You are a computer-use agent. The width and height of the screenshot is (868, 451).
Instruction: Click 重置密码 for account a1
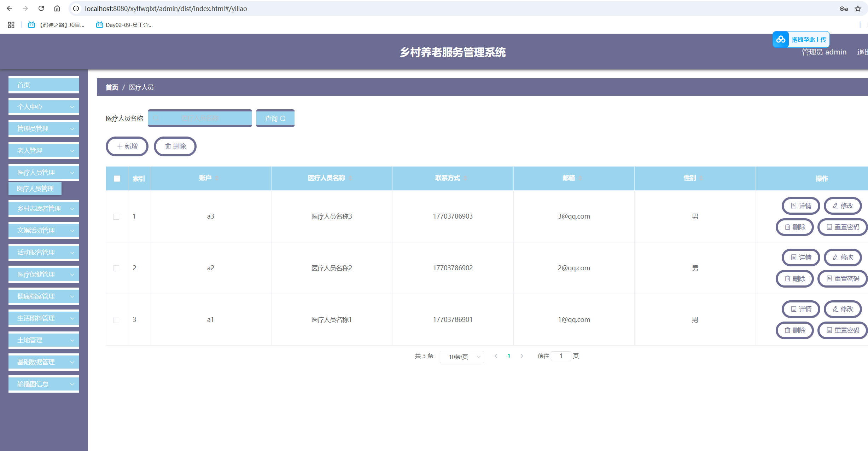843,330
